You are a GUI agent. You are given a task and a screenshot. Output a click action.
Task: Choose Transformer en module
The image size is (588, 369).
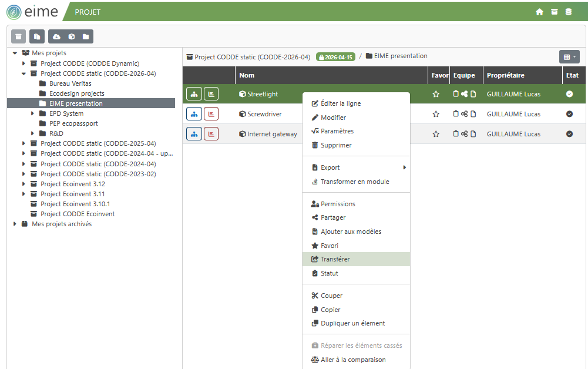click(x=356, y=182)
